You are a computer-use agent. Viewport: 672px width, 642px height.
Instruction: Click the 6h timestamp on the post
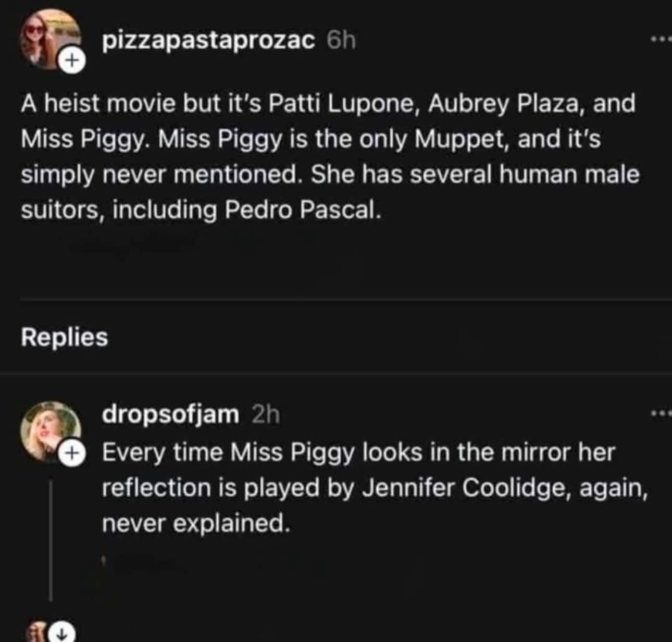click(x=341, y=41)
